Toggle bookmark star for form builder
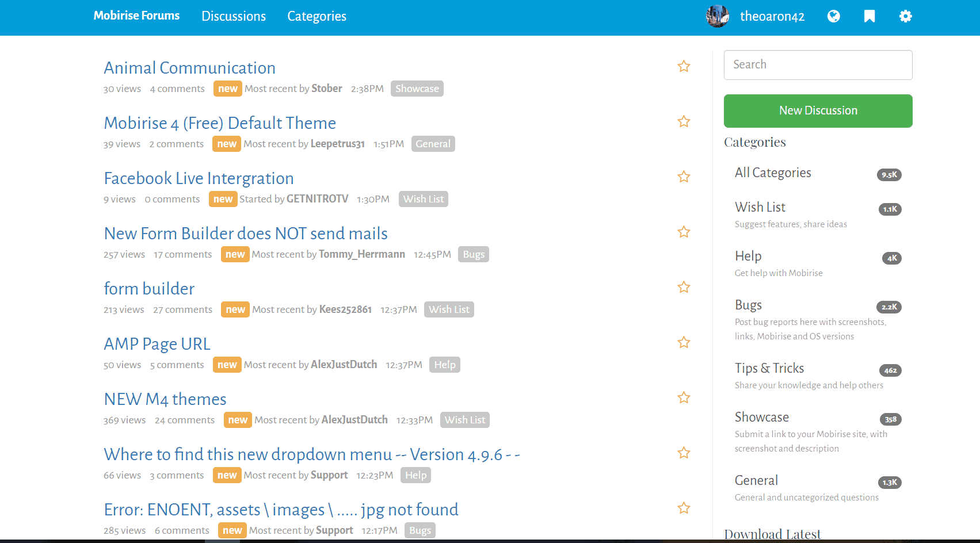This screenshot has width=980, height=543. (x=684, y=287)
